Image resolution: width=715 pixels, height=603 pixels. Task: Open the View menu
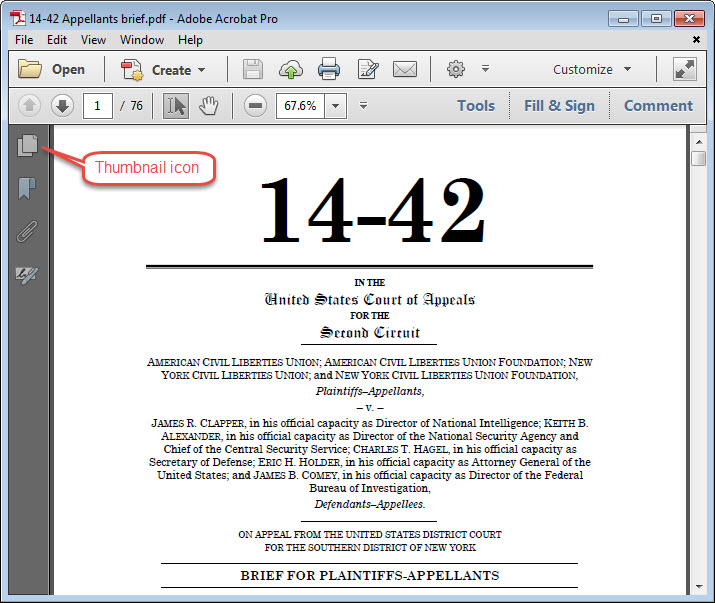click(93, 40)
